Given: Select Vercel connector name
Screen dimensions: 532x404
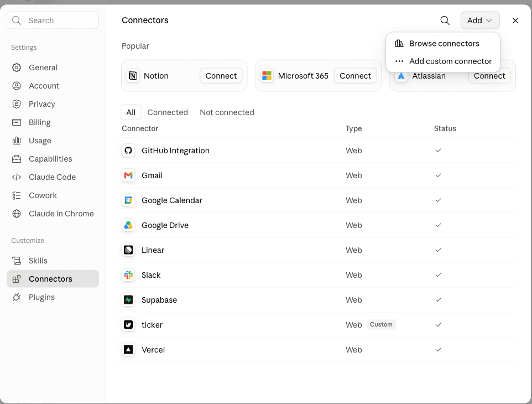Looking at the screenshot, I should pos(153,350).
